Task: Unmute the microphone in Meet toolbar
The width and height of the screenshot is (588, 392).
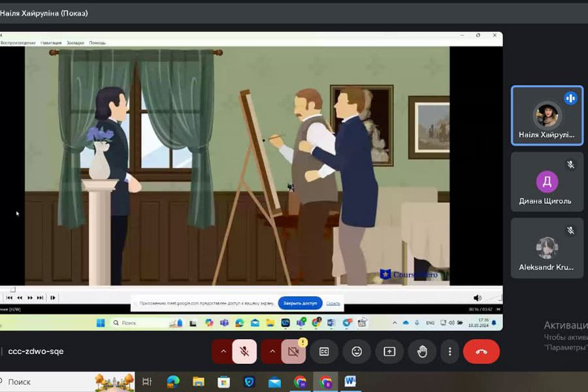Action: (244, 351)
